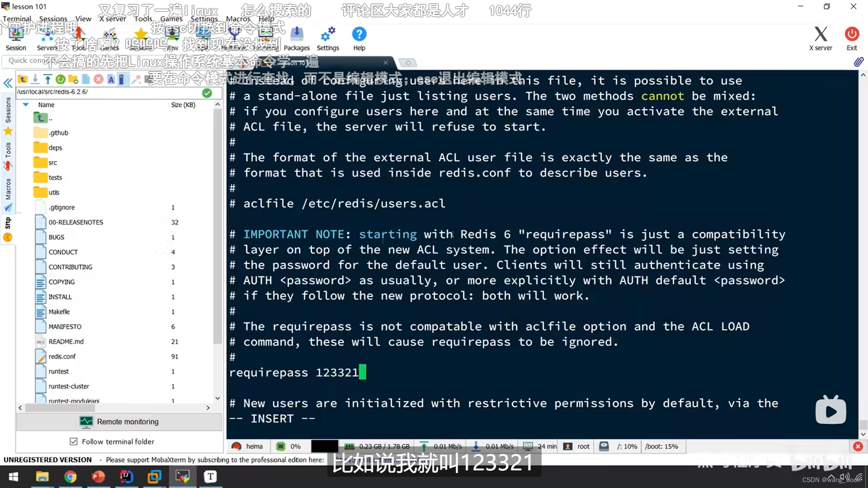This screenshot has height=488, width=868.
Task: Click the red delete icon in SFTP toolbar
Action: (98, 80)
